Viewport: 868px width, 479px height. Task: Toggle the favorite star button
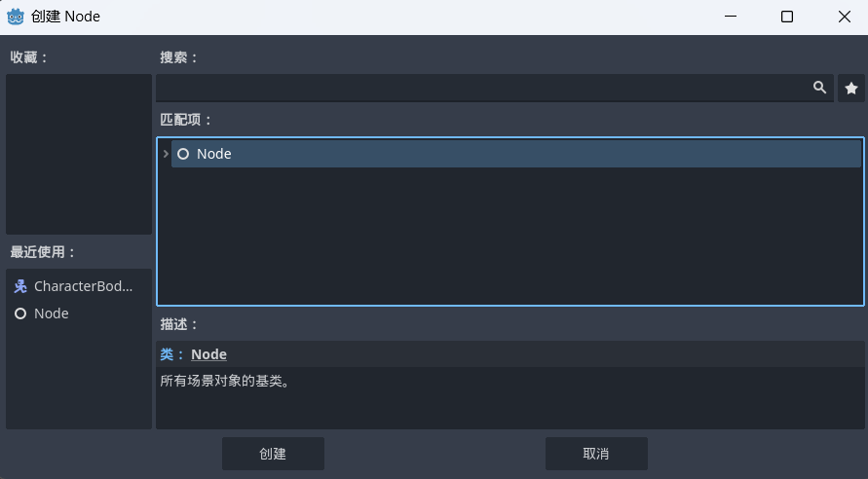click(x=851, y=89)
